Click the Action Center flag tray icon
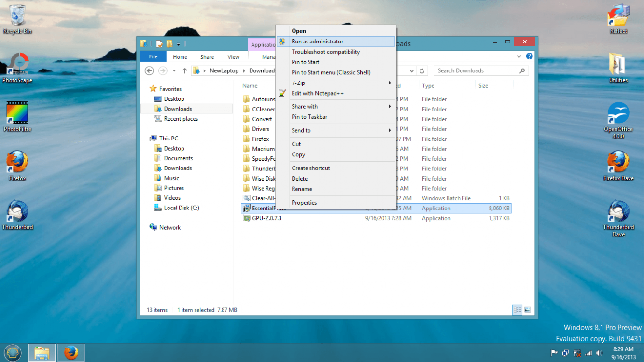 coord(554,353)
